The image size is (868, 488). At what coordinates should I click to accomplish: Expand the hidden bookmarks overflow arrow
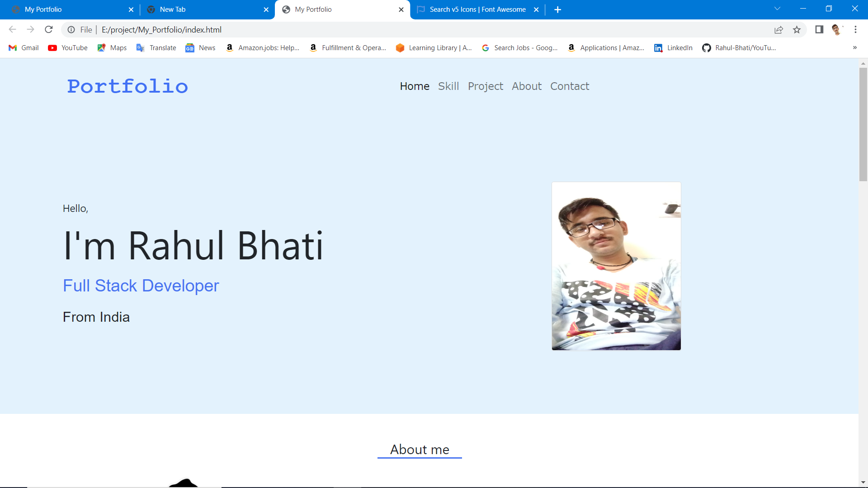point(854,47)
